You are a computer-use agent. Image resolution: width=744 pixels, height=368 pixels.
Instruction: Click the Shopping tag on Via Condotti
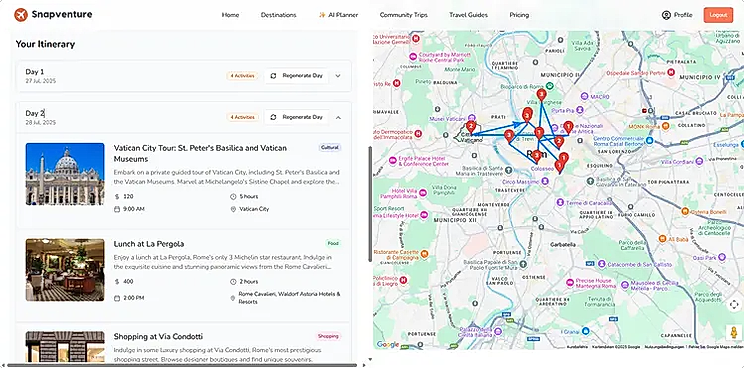pos(328,336)
